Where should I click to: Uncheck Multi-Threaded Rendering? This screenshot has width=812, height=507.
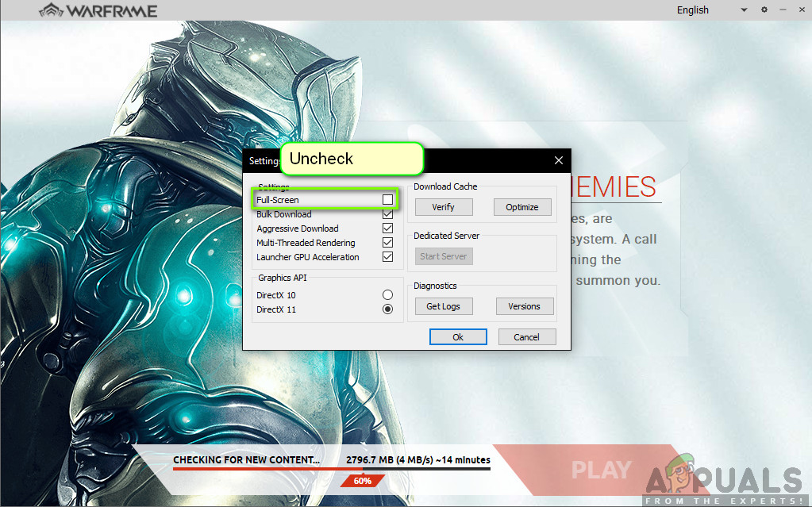pyautogui.click(x=387, y=242)
